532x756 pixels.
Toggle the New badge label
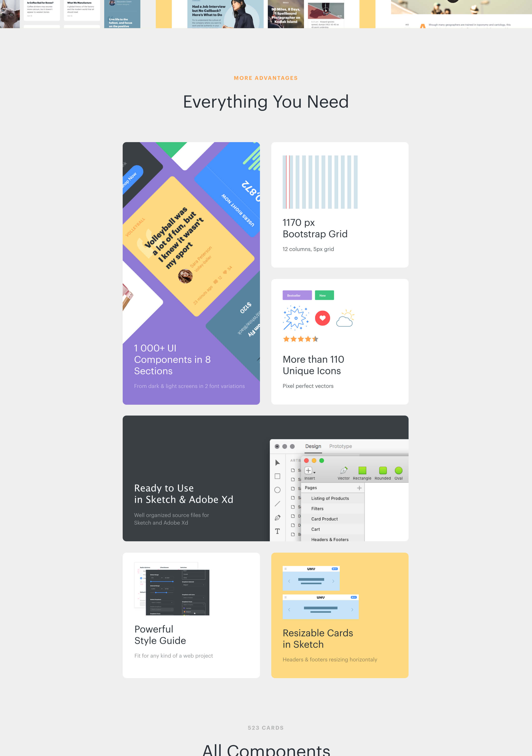pos(324,295)
